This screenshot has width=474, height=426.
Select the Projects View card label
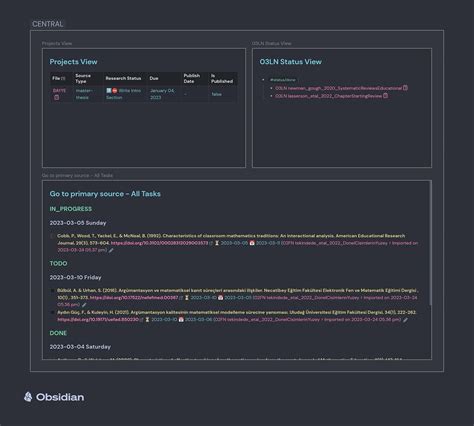[x=57, y=43]
